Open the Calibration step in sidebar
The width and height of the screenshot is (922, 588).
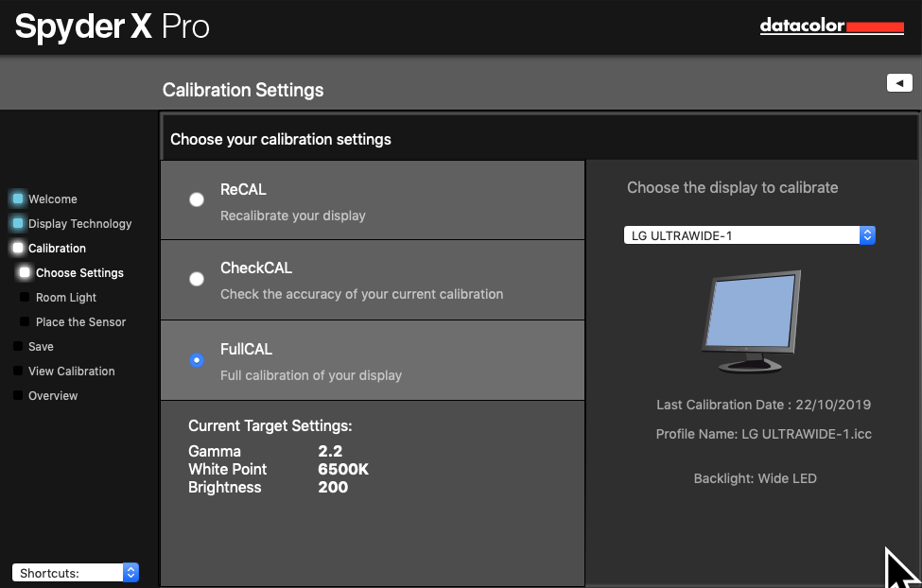pos(57,248)
